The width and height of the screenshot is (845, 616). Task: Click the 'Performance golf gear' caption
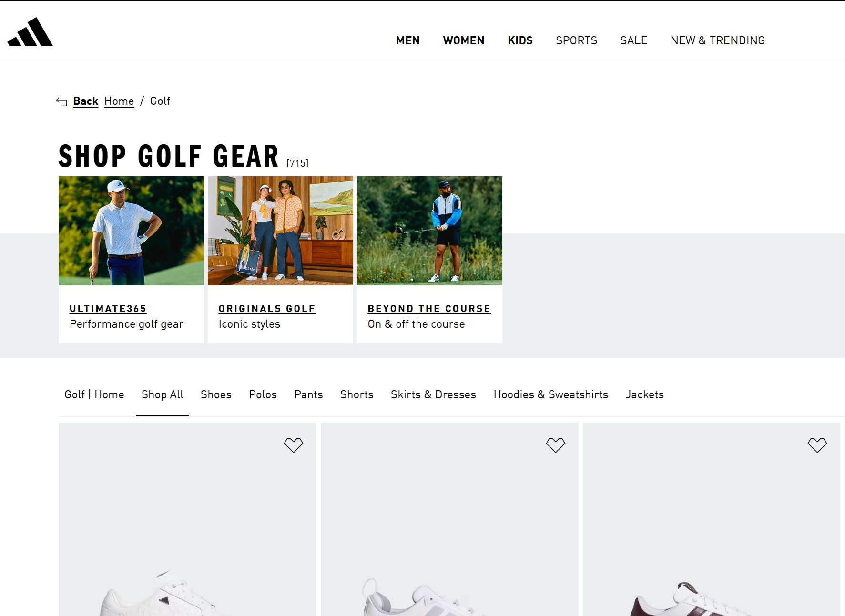126,324
